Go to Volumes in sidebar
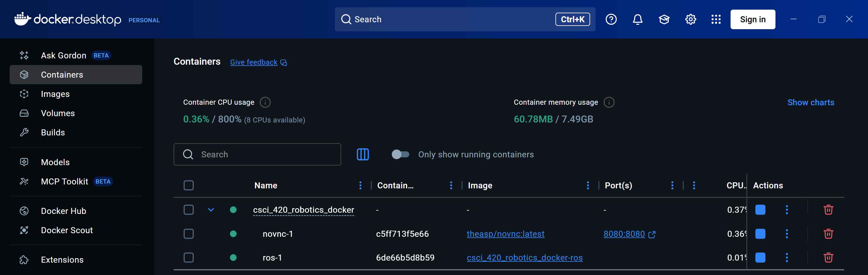The image size is (868, 275). 76,113
